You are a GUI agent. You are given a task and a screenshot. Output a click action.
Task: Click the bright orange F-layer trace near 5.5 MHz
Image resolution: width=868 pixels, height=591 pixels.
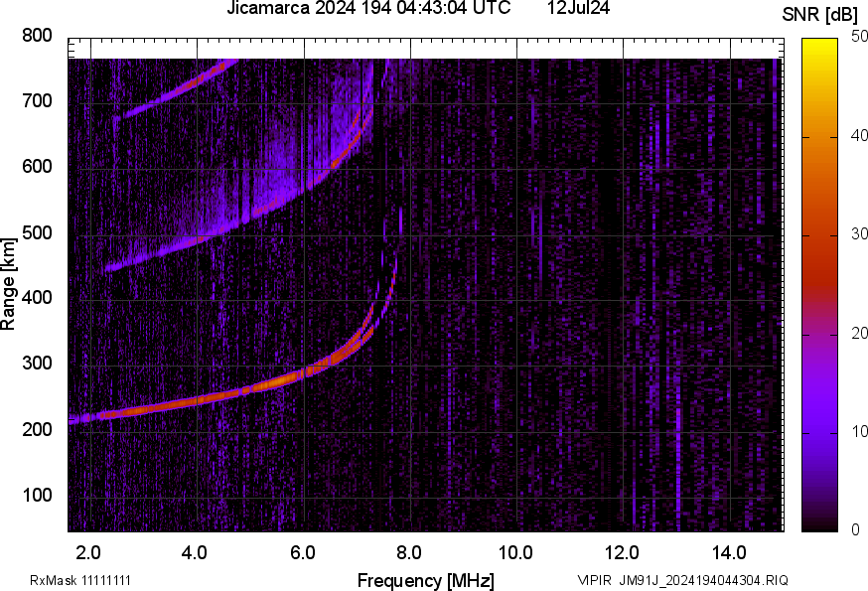tap(277, 382)
